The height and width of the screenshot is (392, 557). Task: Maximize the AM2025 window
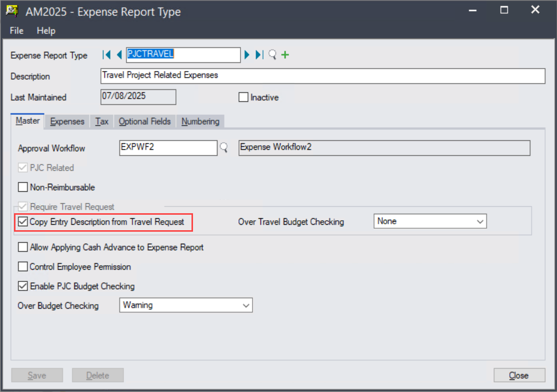504,10
